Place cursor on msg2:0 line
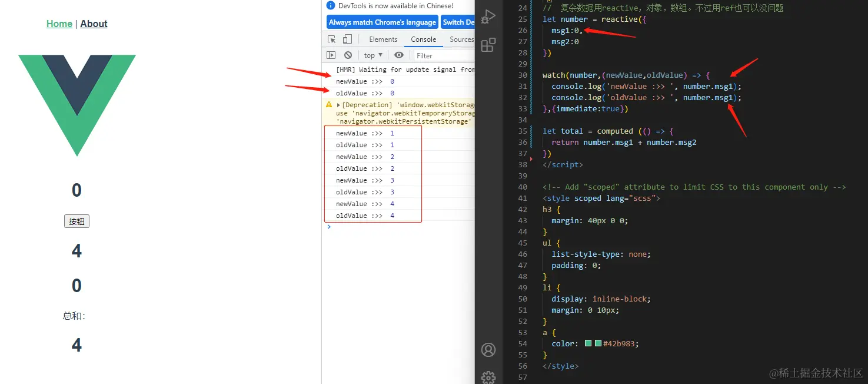 pos(565,42)
